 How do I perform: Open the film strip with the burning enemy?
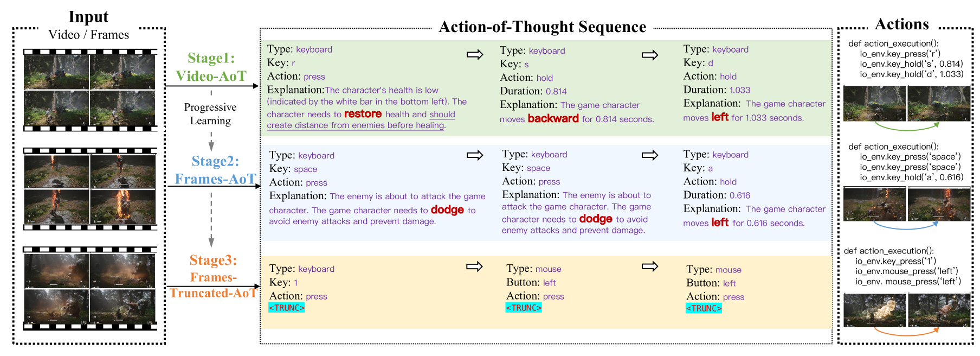click(90, 189)
